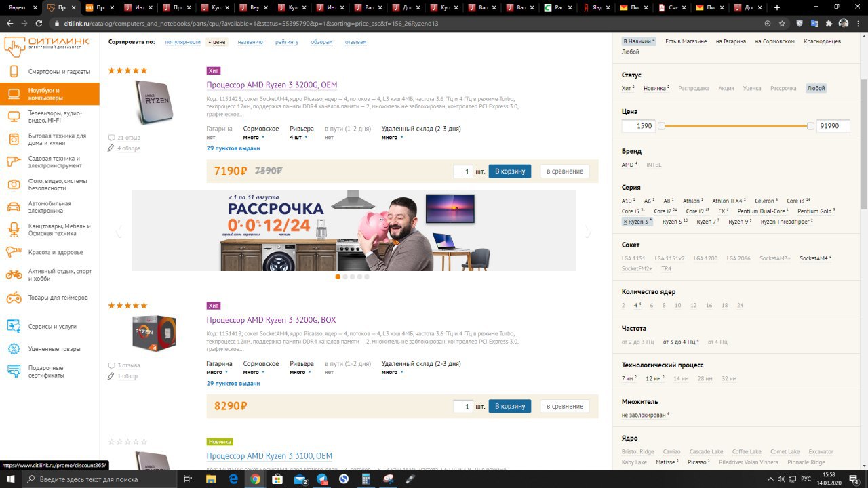
Task: Expand Гагарина availability for Ryzen 3200G BOX
Action: click(217, 372)
